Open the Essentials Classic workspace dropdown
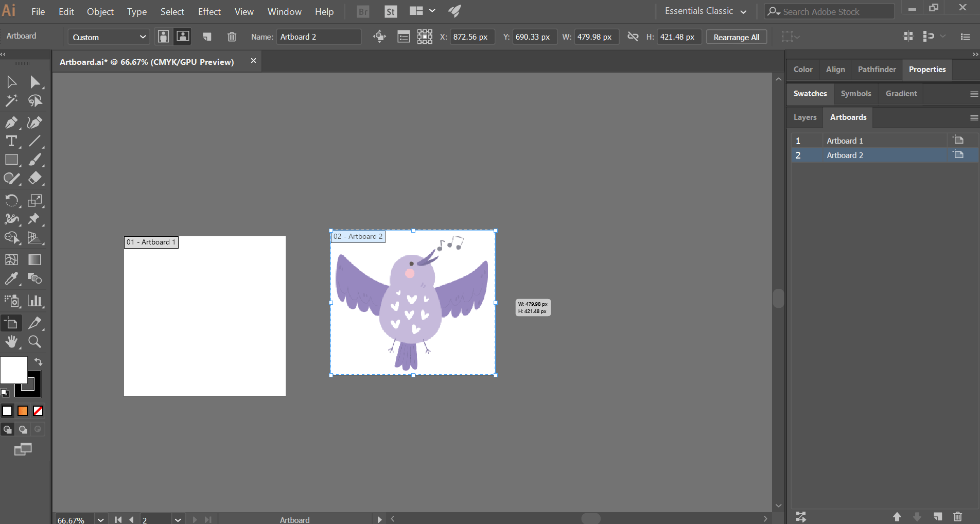 pos(705,11)
